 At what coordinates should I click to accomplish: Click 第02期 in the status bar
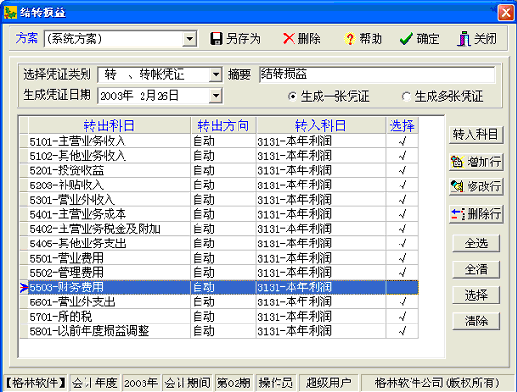234,383
